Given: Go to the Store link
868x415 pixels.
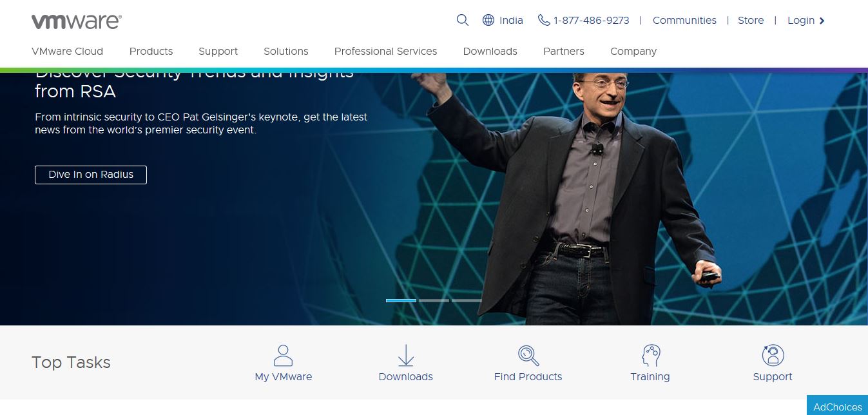Looking at the screenshot, I should [751, 20].
